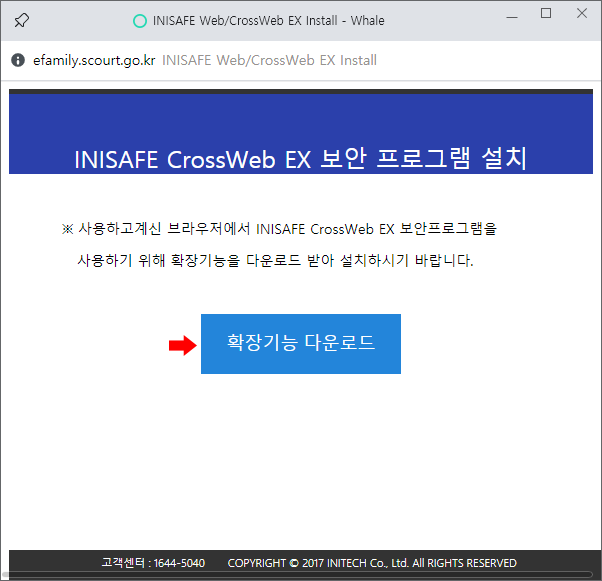Close the INISAFE install window
Image resolution: width=602 pixels, height=581 pixels.
pyautogui.click(x=582, y=13)
